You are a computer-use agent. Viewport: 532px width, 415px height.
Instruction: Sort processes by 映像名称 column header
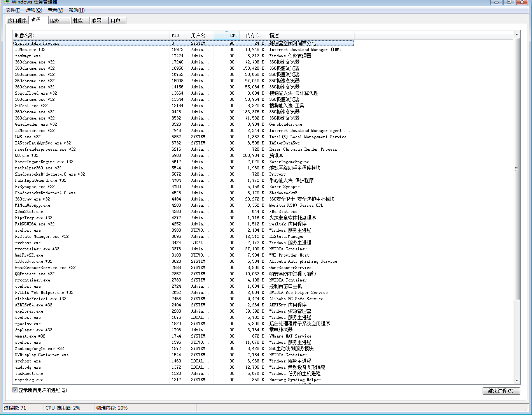point(91,35)
